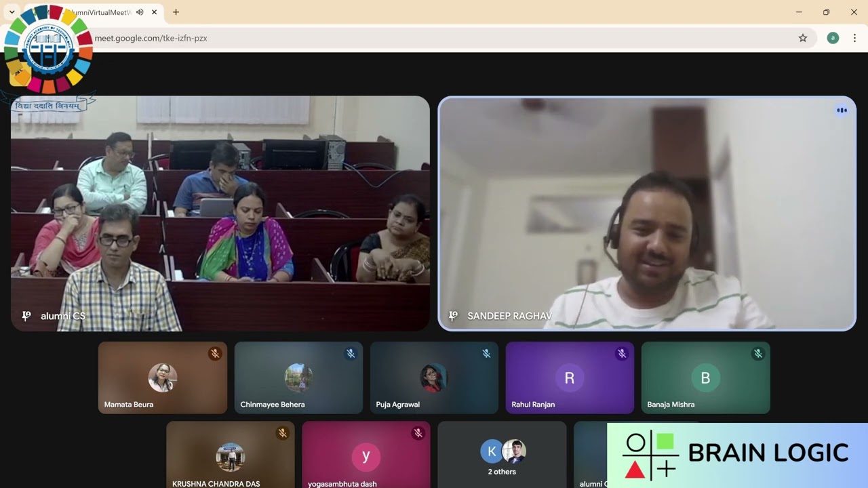Select the KRUSHNA CHANDRA DAS tile
The width and height of the screenshot is (868, 488).
point(231,455)
